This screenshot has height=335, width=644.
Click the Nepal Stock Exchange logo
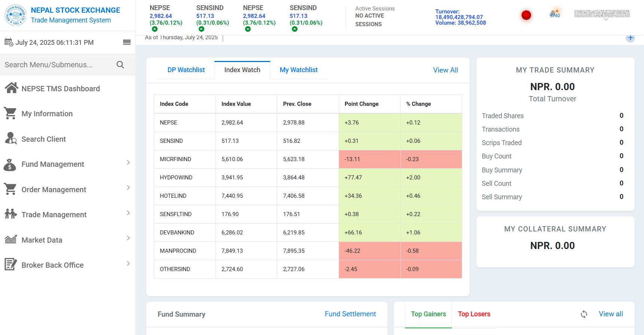point(15,15)
